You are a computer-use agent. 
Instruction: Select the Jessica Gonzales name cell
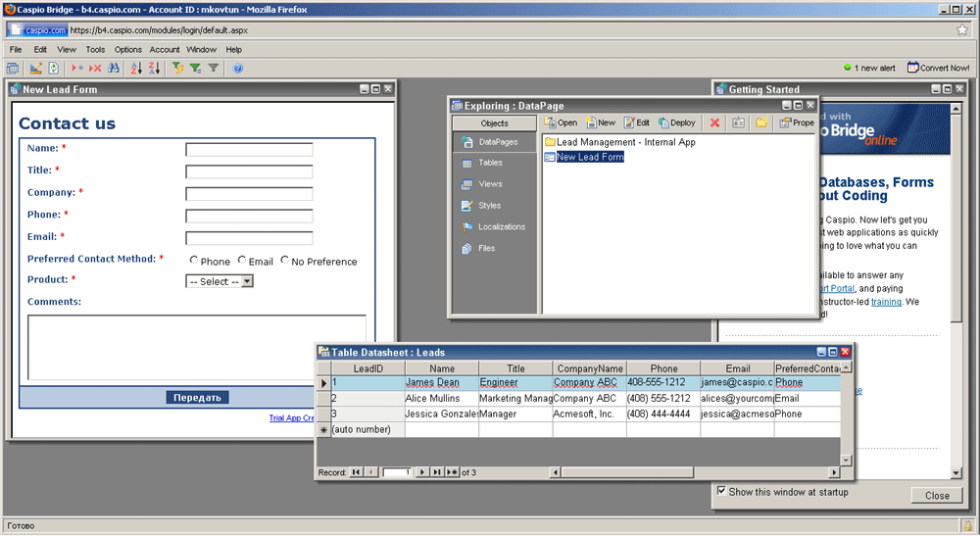[x=442, y=414]
